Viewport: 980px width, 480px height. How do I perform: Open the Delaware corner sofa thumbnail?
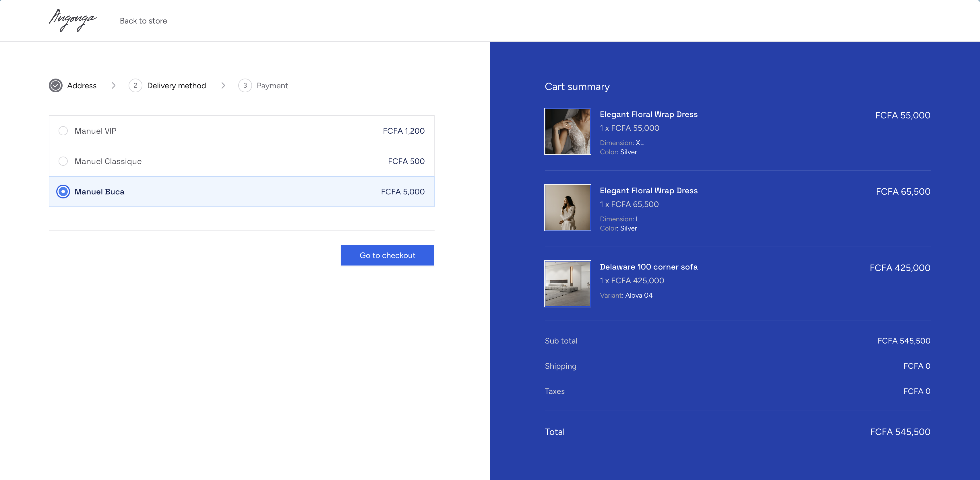568,284
